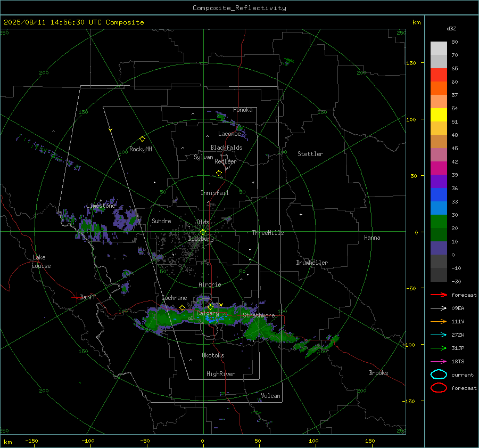Image resolution: width=479 pixels, height=448 pixels.
Task: Click the Vulcan town label
Action: pyautogui.click(x=271, y=396)
